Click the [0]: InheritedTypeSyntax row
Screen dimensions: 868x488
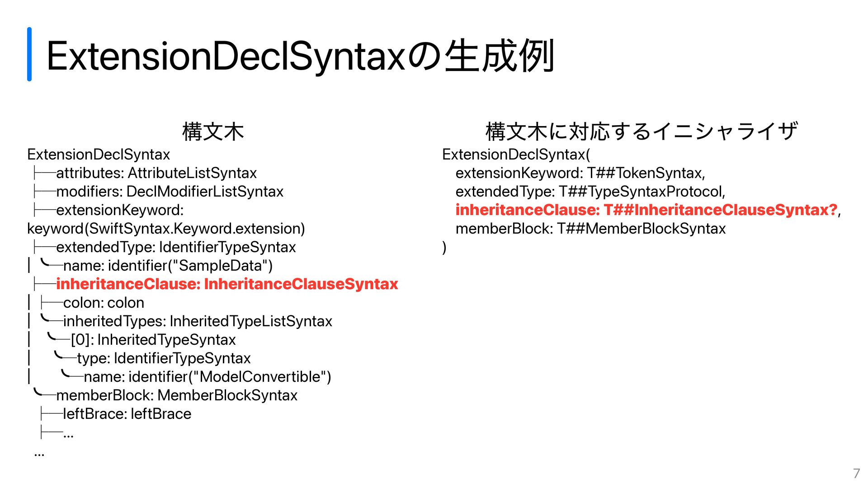(x=153, y=340)
